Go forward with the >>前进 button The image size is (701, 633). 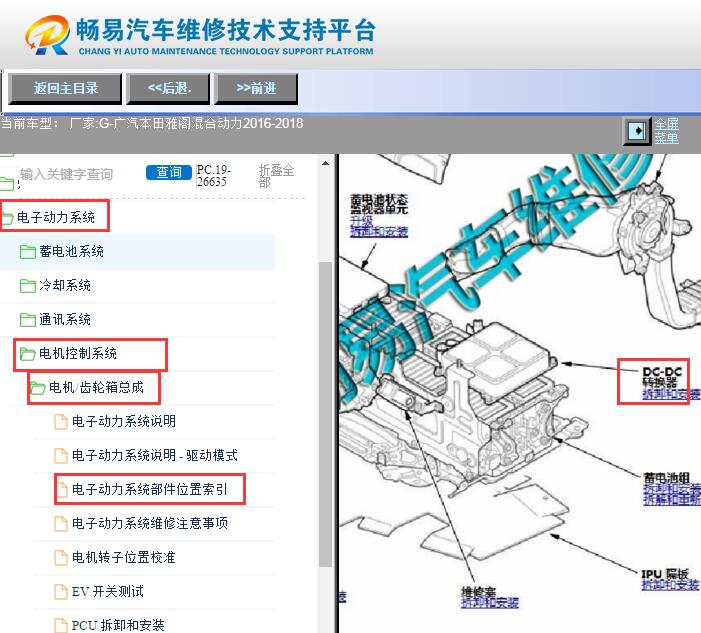256,89
